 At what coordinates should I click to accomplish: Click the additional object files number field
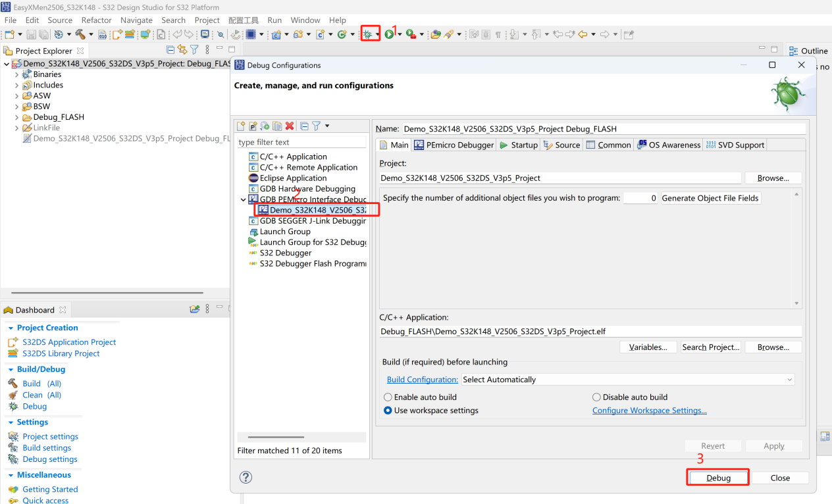click(640, 198)
